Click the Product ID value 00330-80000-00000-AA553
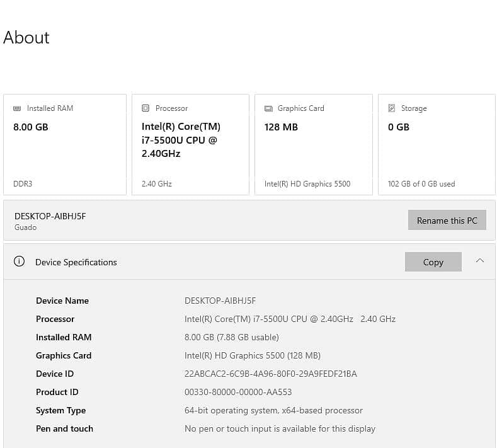The height and width of the screenshot is (448, 497). (x=238, y=392)
